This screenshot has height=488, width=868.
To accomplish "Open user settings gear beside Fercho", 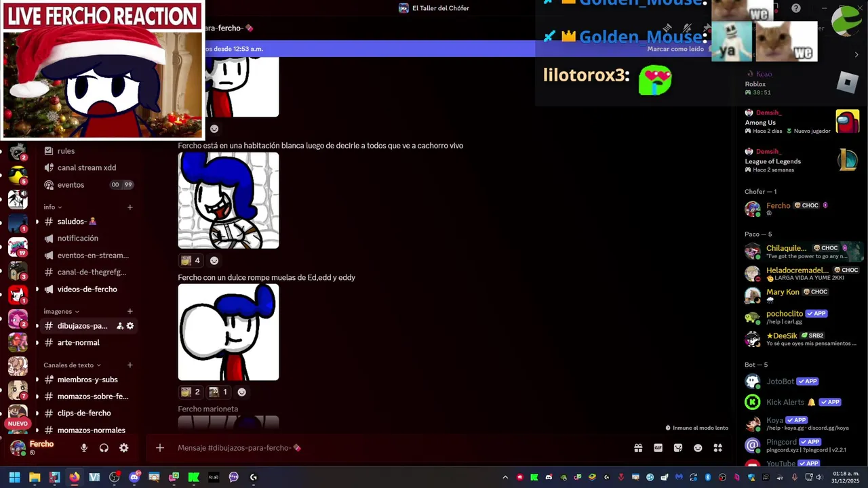I will 123,448.
